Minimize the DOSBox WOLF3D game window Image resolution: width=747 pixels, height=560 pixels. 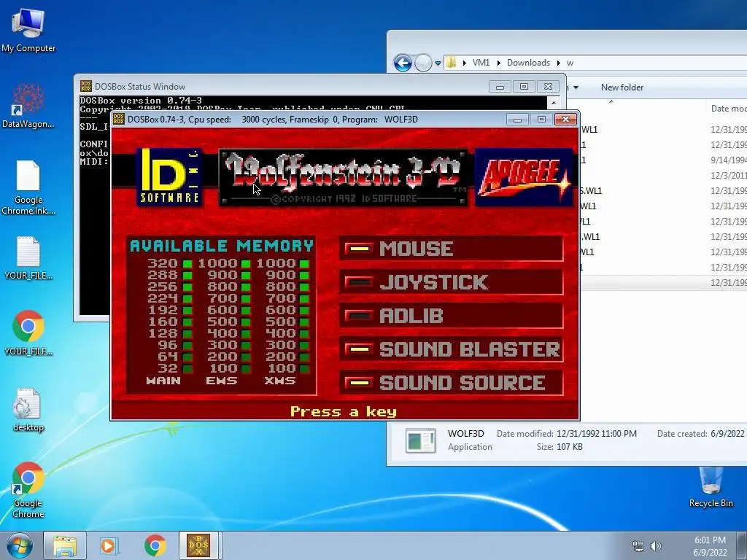click(517, 119)
